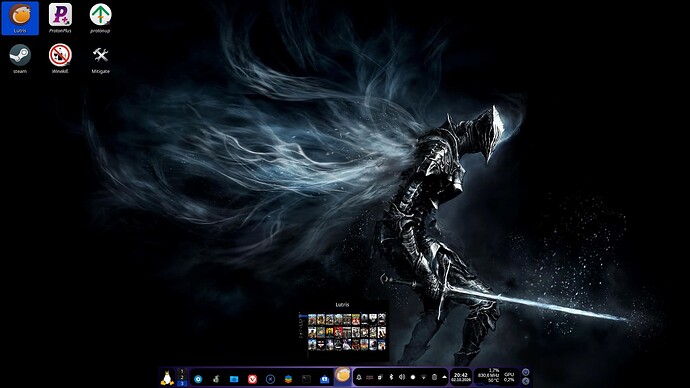Open the clipboard tray icon

[434, 377]
